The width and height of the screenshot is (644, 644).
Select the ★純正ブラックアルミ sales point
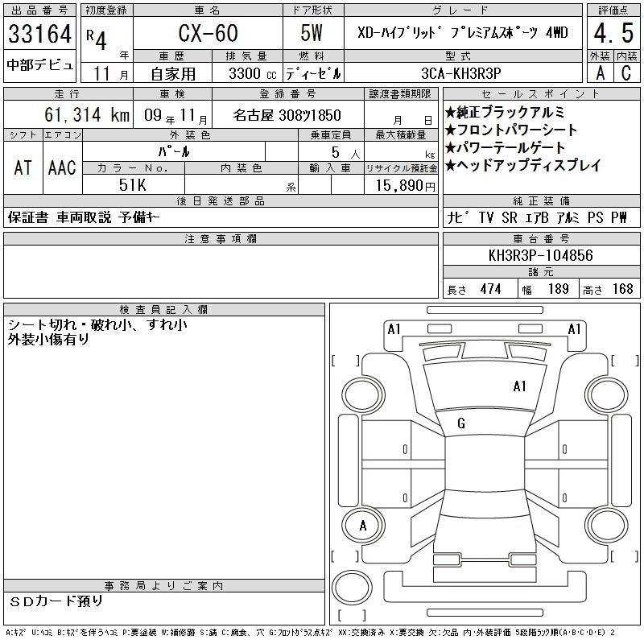506,112
